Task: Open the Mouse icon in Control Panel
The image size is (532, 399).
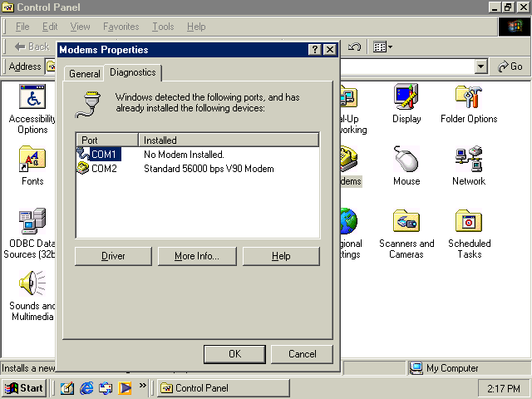Action: coord(406,159)
